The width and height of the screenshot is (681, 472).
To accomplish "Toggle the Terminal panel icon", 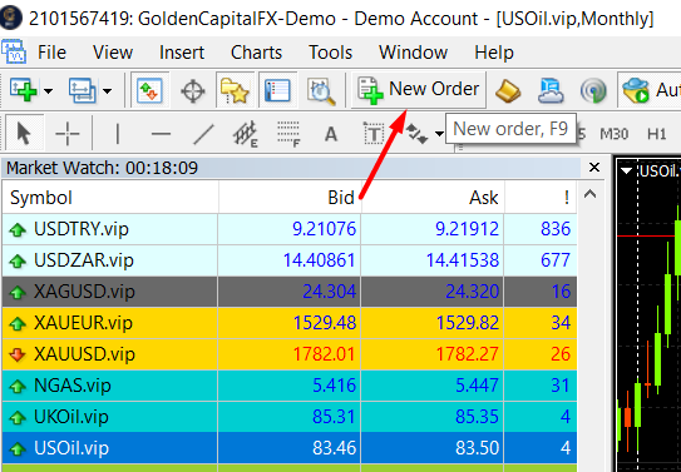I will 278,90.
